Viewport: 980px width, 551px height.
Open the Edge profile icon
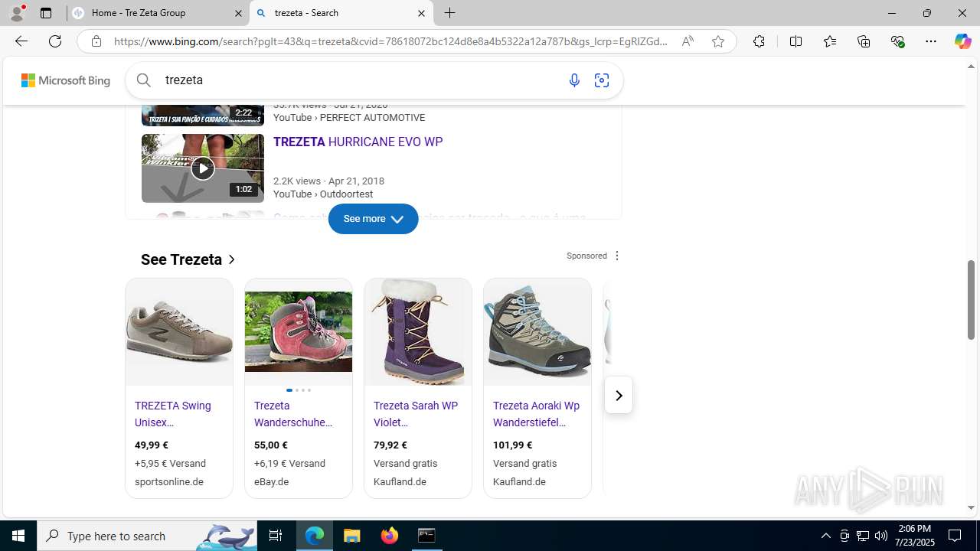17,13
